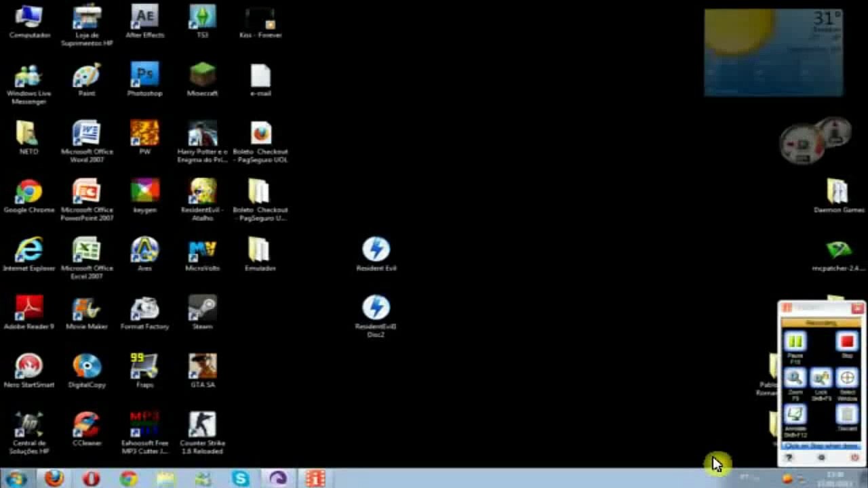Select the GTA SA desktop shortcut
This screenshot has height=488, width=868.
pyautogui.click(x=203, y=371)
